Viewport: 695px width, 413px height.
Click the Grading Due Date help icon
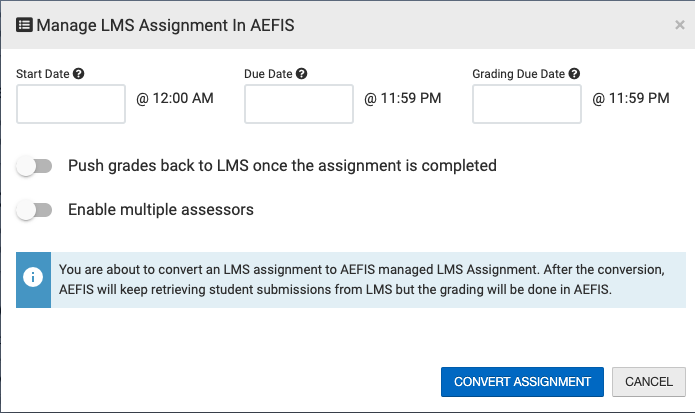(575, 73)
